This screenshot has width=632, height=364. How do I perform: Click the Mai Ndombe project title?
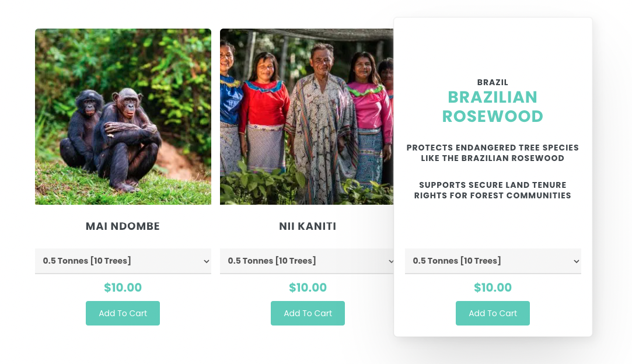(x=123, y=226)
